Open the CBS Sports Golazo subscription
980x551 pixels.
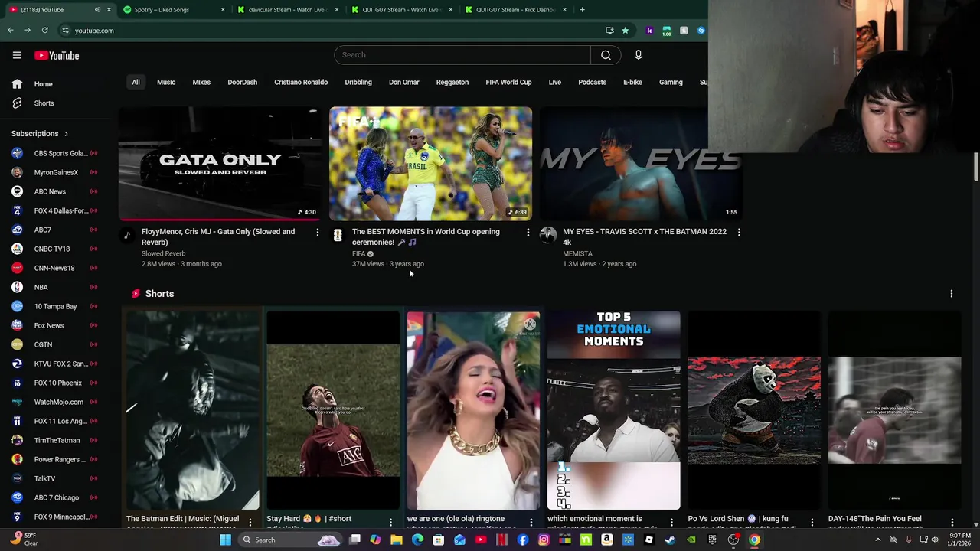point(54,153)
